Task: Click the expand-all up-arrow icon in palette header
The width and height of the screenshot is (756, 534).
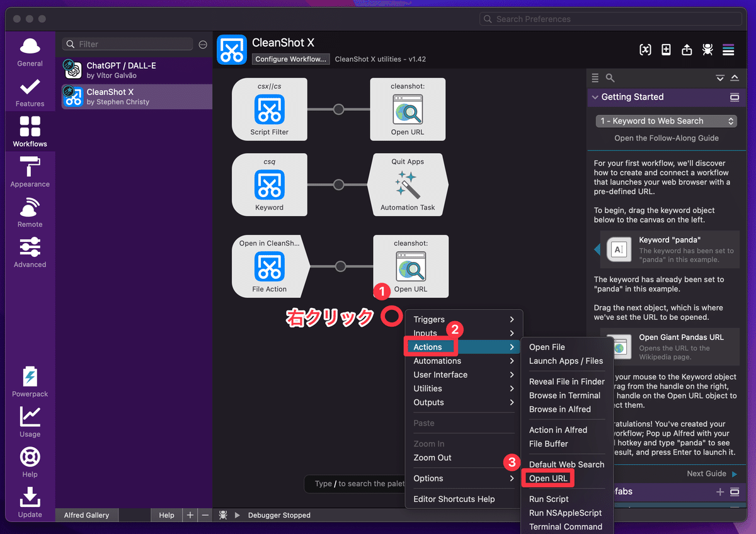Action: (735, 78)
